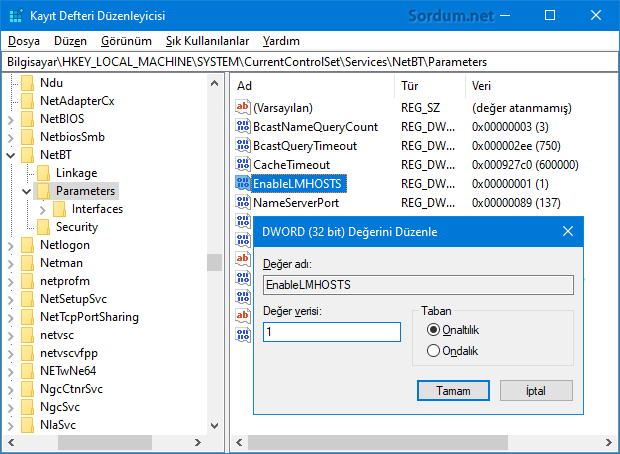The height and width of the screenshot is (454, 620).
Task: Click the NETwNe64 folder icon
Action: tap(28, 371)
